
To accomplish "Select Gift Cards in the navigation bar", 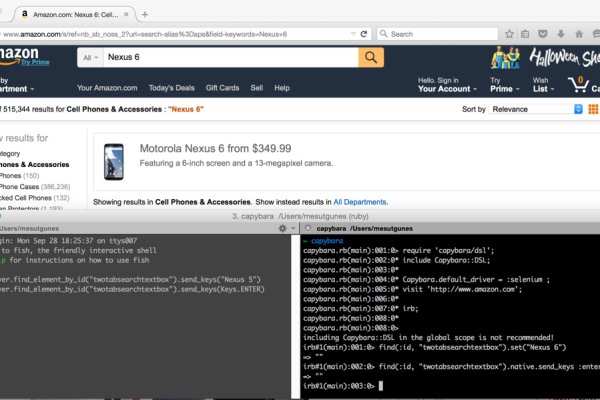I will pos(222,88).
